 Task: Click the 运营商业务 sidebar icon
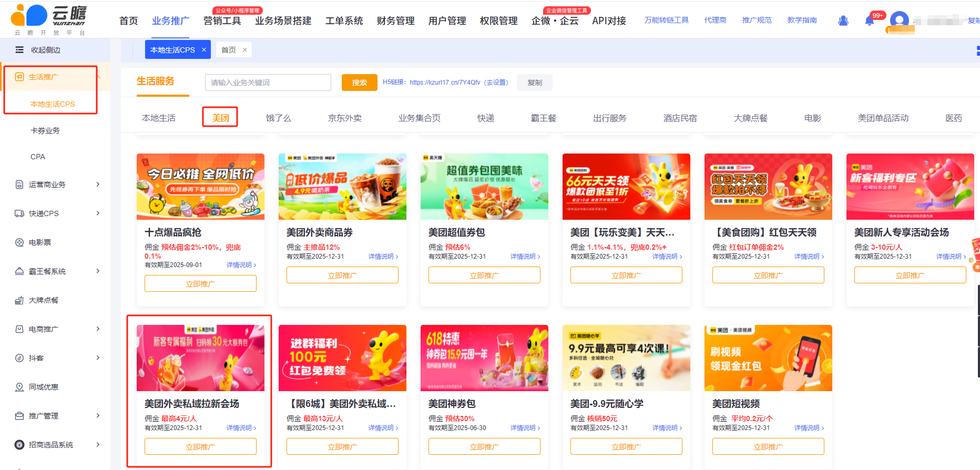19,185
